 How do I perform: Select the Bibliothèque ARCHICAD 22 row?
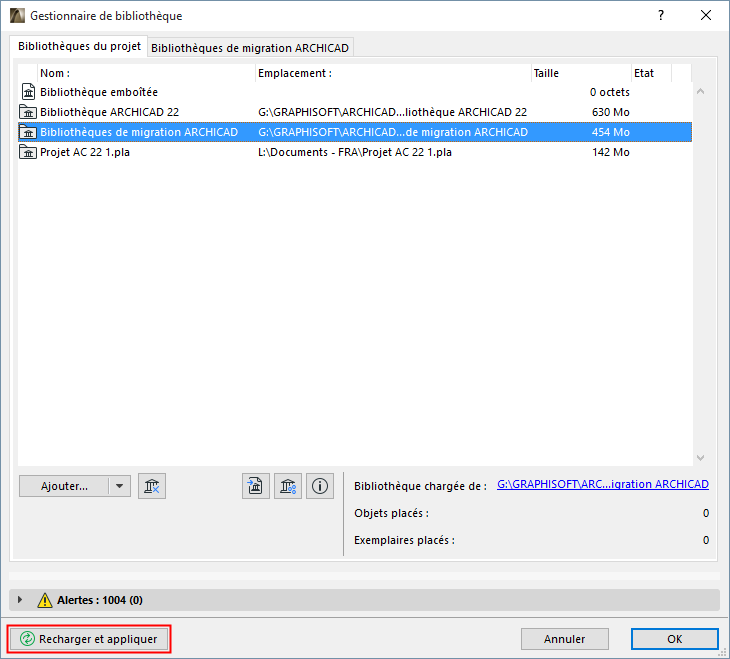pos(355,112)
